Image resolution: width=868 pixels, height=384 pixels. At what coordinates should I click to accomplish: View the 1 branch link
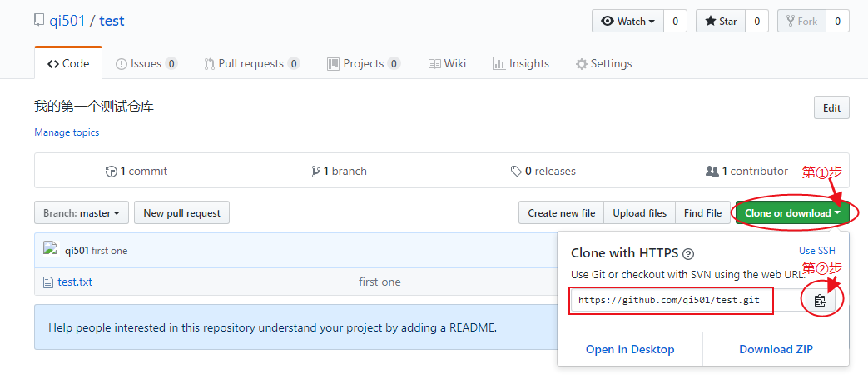[339, 172]
